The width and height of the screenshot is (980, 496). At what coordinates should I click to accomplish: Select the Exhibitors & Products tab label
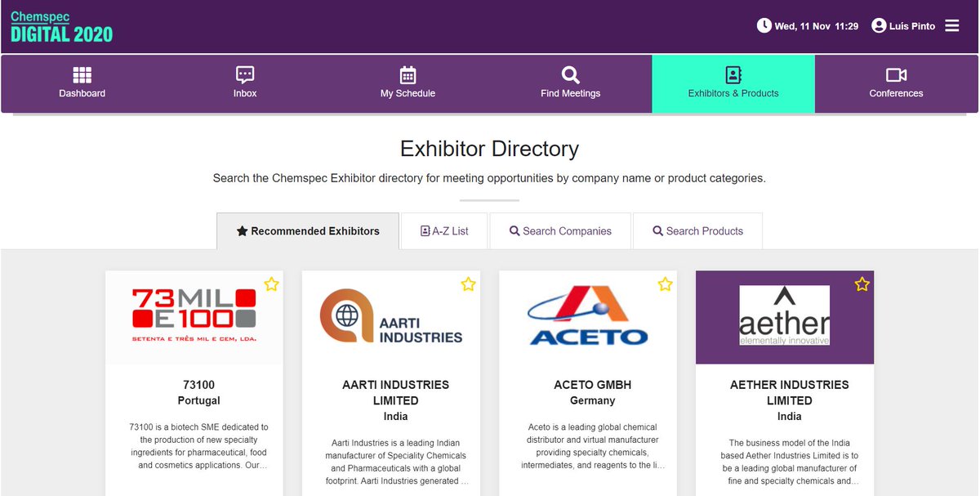tap(733, 93)
